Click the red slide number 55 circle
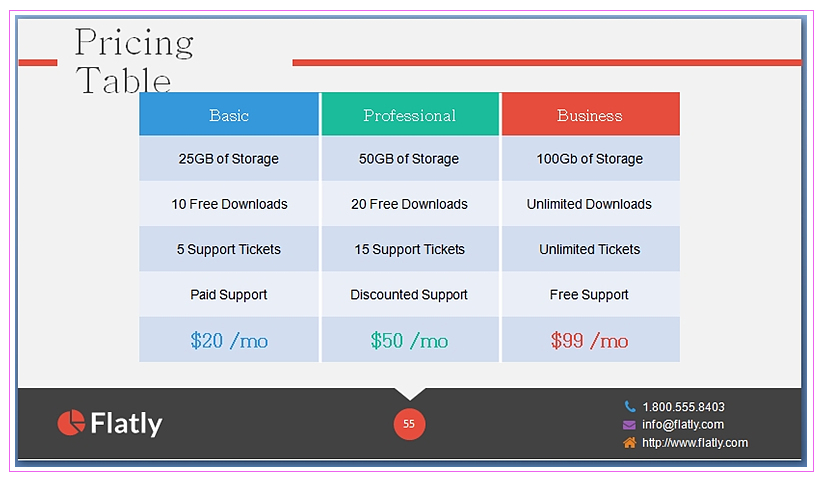Screen dimensions: 822x482 (x=409, y=424)
